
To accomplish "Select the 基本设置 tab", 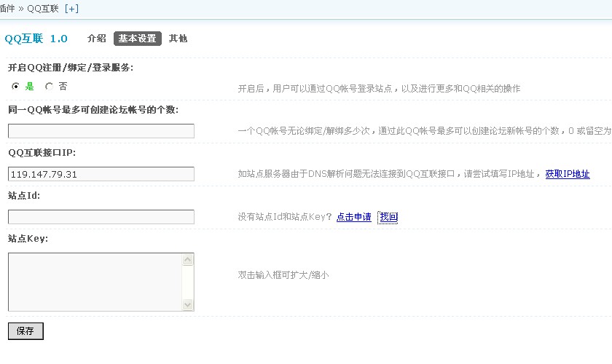I will coord(138,39).
